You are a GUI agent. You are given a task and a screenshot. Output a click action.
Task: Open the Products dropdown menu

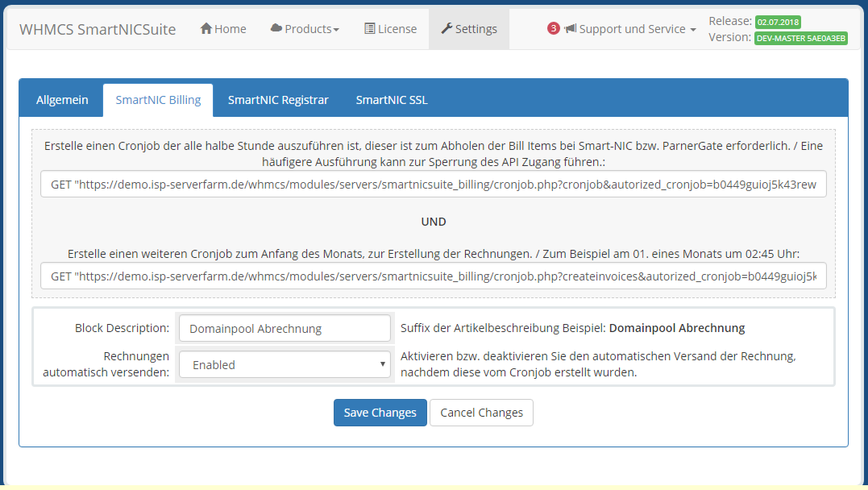[305, 29]
